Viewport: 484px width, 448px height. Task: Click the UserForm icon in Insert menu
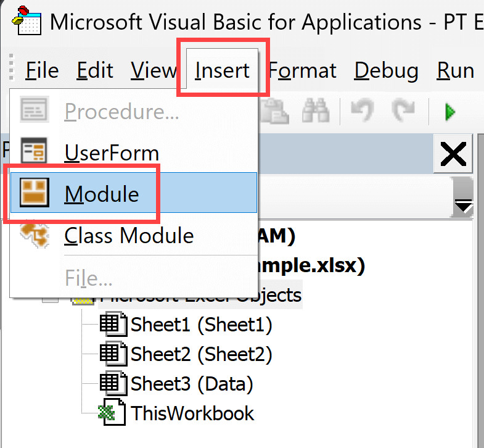coord(34,152)
